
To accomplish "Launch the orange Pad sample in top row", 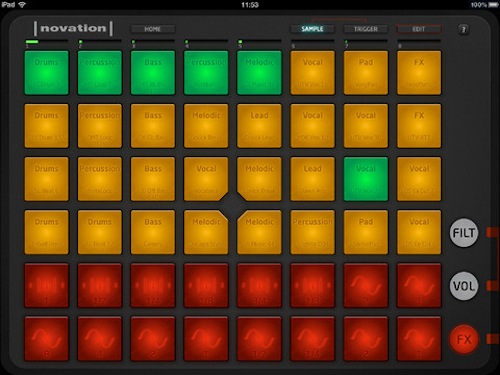I will pos(366,73).
